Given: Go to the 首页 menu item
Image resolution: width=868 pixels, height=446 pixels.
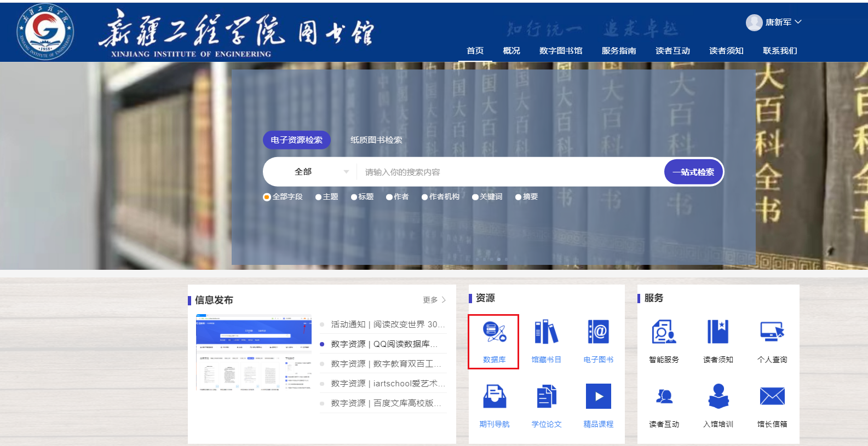Looking at the screenshot, I should [x=475, y=51].
